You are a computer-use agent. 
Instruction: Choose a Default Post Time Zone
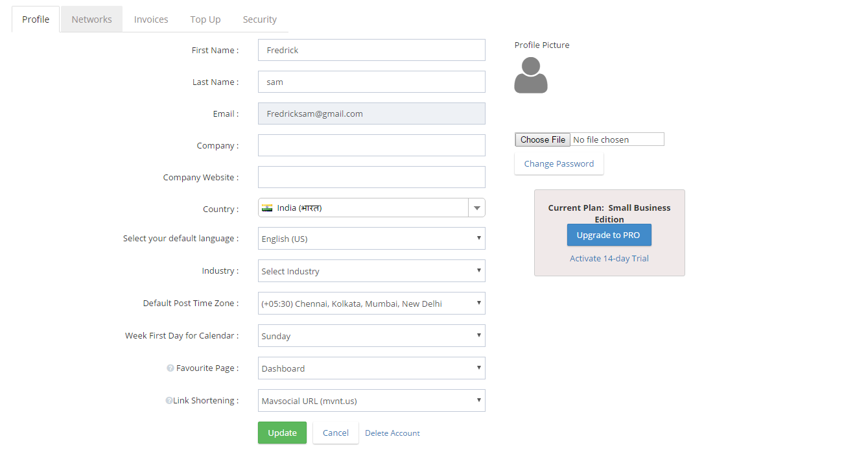[x=371, y=304]
